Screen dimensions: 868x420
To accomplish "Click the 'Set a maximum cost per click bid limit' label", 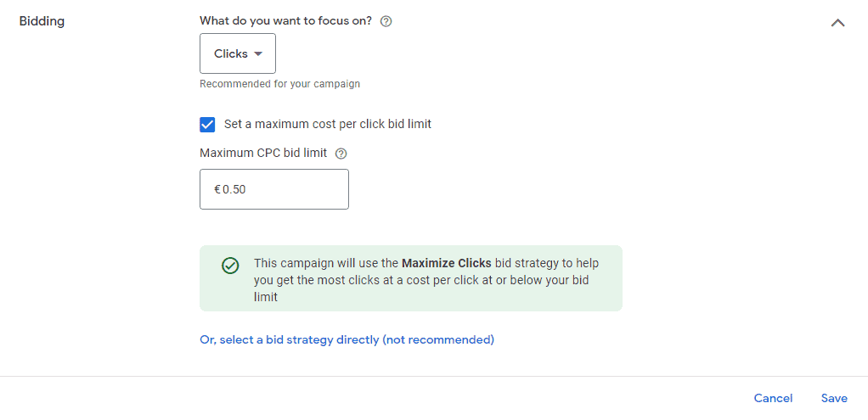I will [x=328, y=124].
